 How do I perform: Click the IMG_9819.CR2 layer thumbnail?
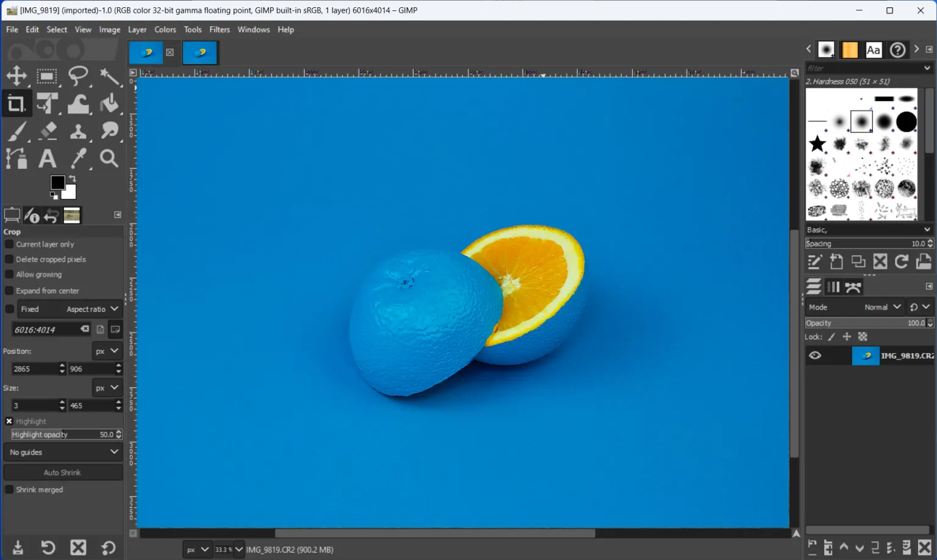[x=866, y=355]
